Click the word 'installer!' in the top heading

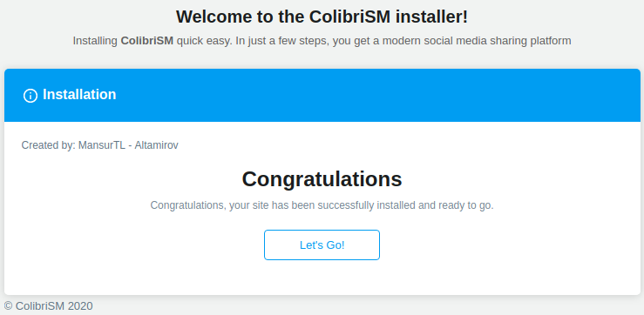[x=437, y=17]
